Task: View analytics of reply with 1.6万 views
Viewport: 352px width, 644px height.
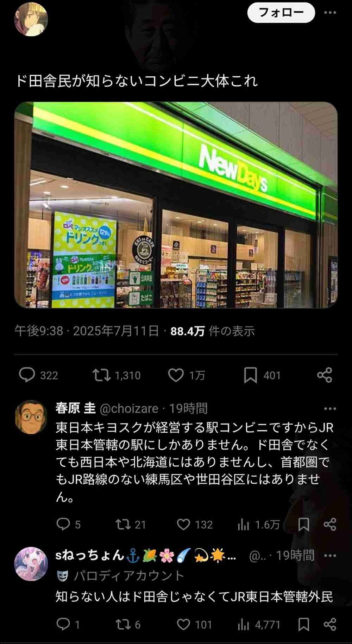Action: (258, 524)
